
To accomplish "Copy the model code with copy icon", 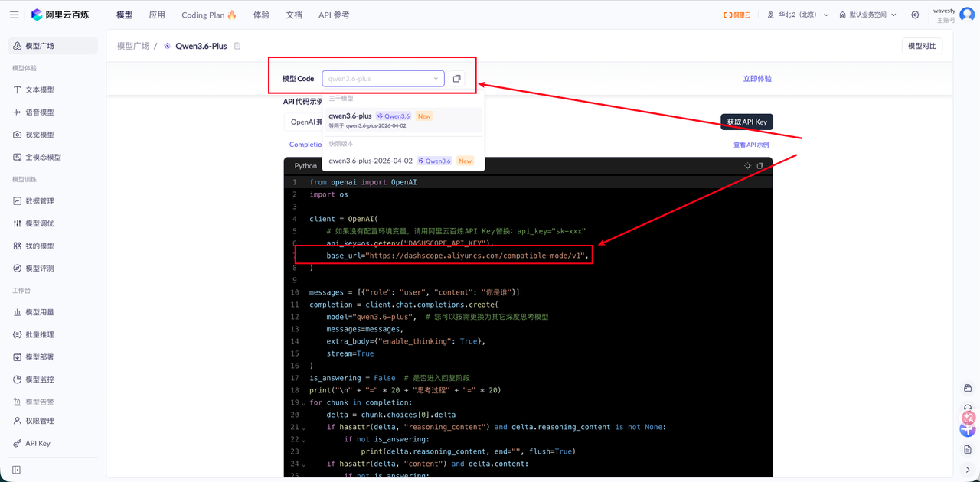I will click(x=457, y=78).
